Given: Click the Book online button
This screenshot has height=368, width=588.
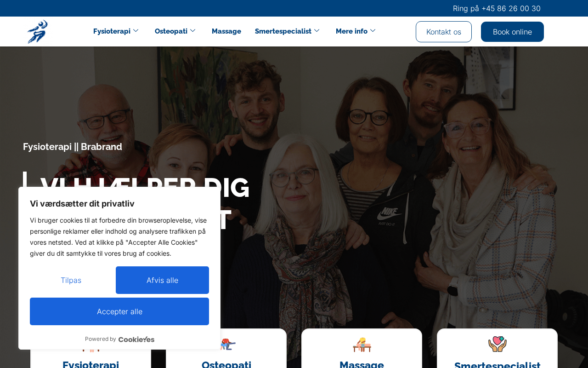Looking at the screenshot, I should tap(512, 32).
